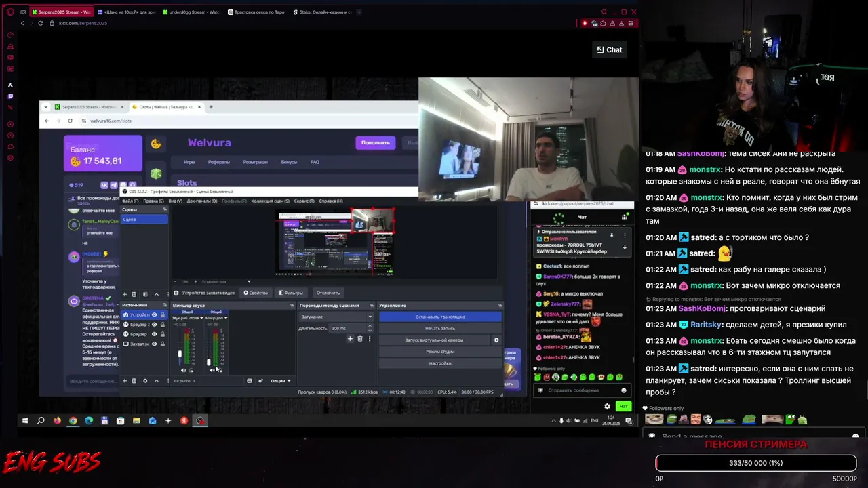Open the Сервис menu in OBS
Viewport: 868px width, 488px height.
coord(304,201)
